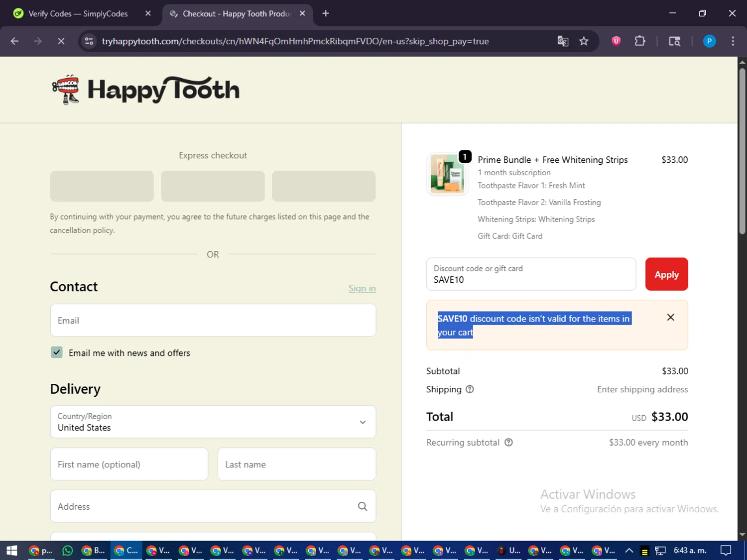Click the address search magnifier icon
This screenshot has width=747, height=560.
363,506
